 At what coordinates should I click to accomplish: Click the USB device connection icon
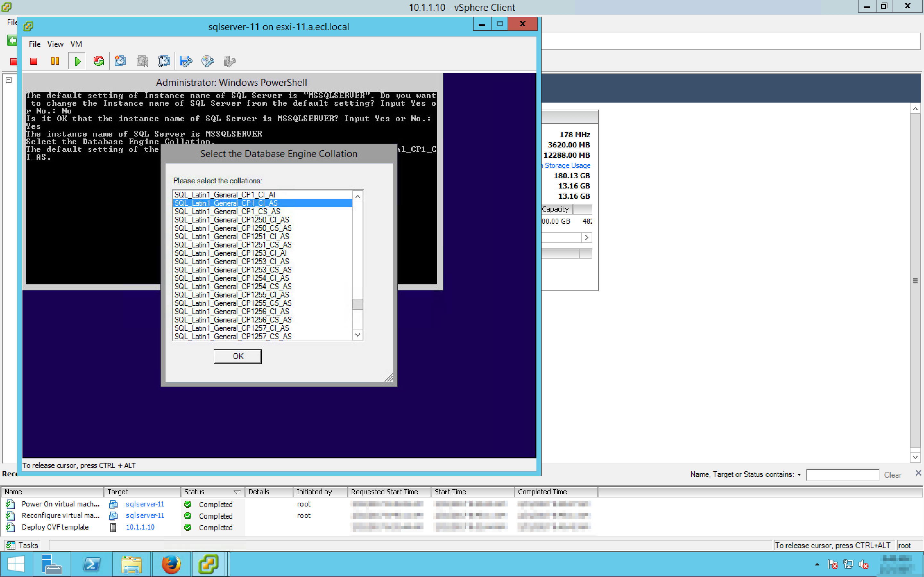229,61
